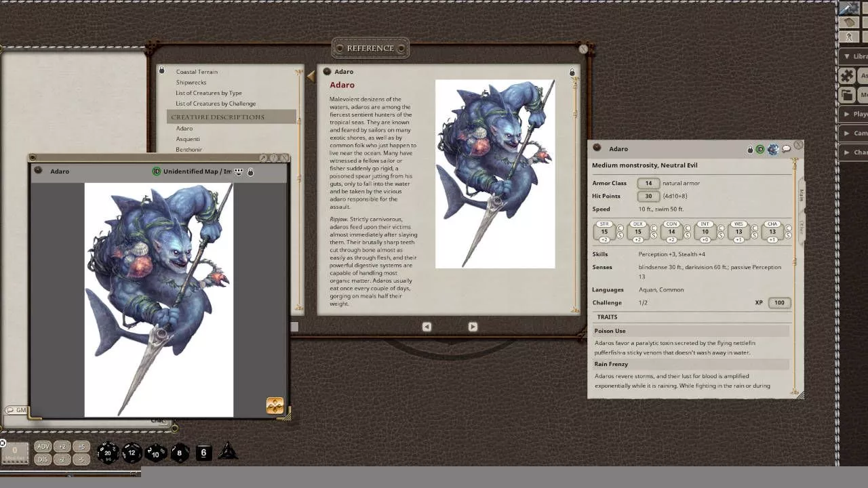868x488 pixels.
Task: Select Shipwrecks in reference index
Action: [x=191, y=83]
